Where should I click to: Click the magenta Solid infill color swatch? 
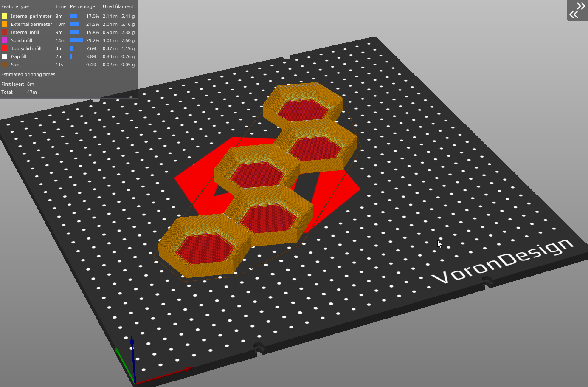pos(5,40)
